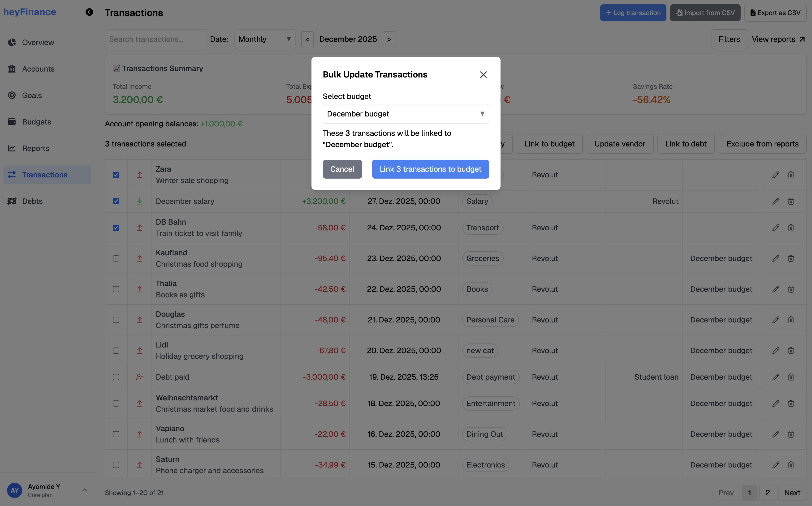Screen dimensions: 812x506
Task: Collapse the sidebar using the arrow icon
Action: click(89, 12)
